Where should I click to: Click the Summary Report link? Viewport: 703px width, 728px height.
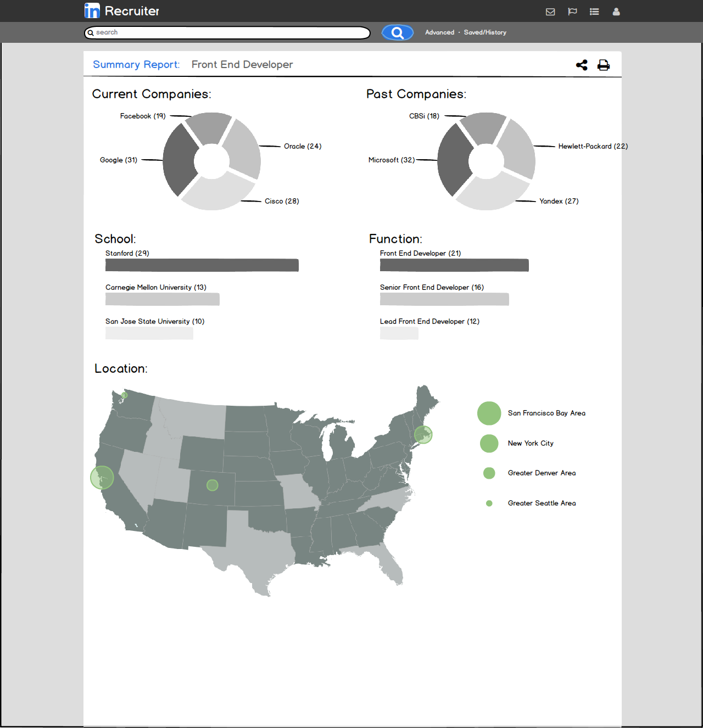pyautogui.click(x=136, y=65)
